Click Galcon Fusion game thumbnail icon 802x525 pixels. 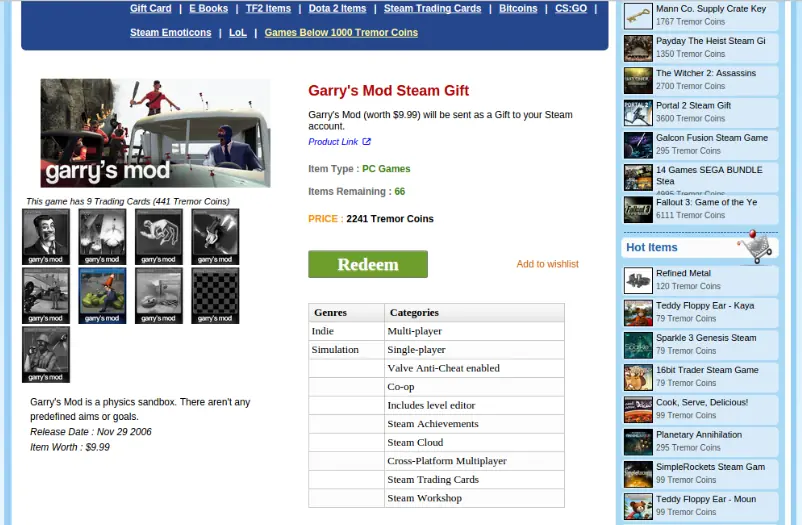click(638, 145)
